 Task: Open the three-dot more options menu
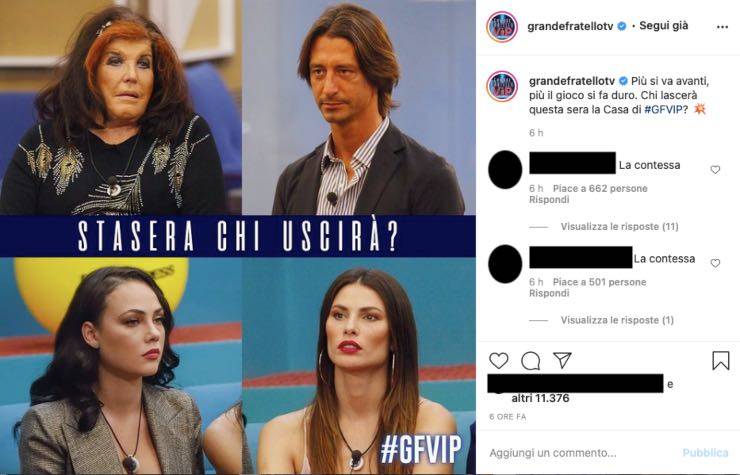tap(722, 27)
